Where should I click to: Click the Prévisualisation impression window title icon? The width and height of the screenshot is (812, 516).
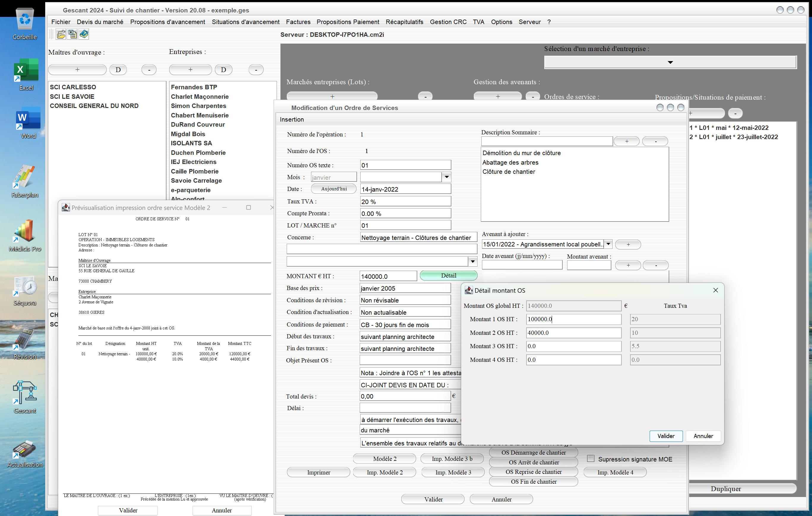click(x=66, y=207)
